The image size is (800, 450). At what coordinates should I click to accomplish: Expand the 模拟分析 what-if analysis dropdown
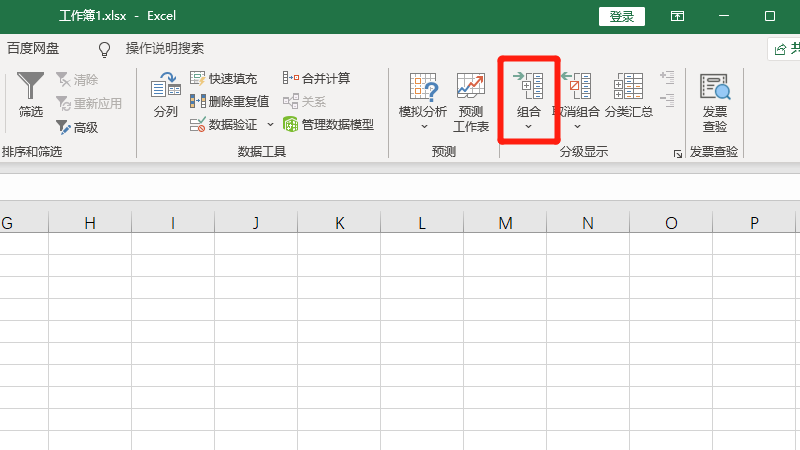tap(422, 127)
